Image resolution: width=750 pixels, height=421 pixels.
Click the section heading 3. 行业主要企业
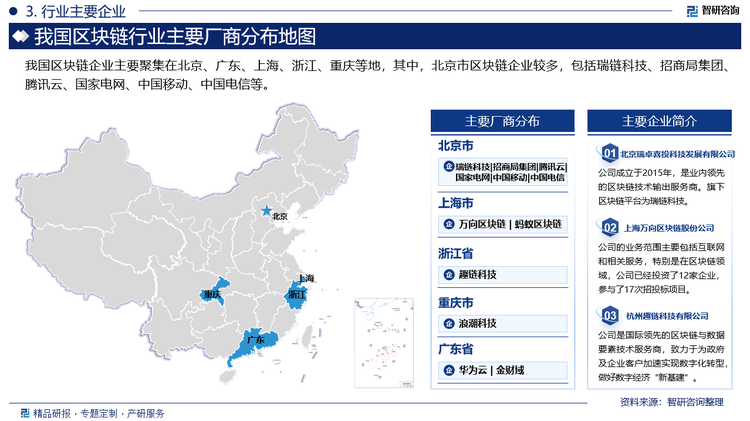click(x=76, y=11)
